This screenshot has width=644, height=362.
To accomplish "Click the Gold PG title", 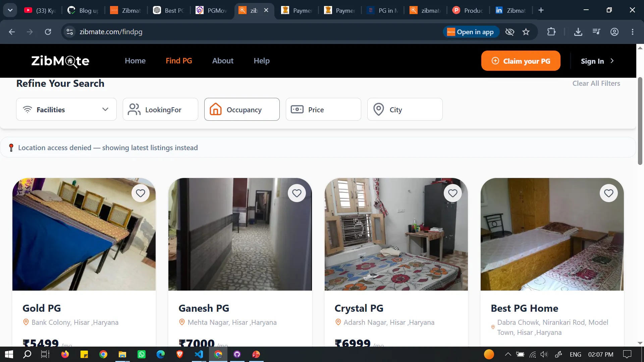I will (x=42, y=308).
